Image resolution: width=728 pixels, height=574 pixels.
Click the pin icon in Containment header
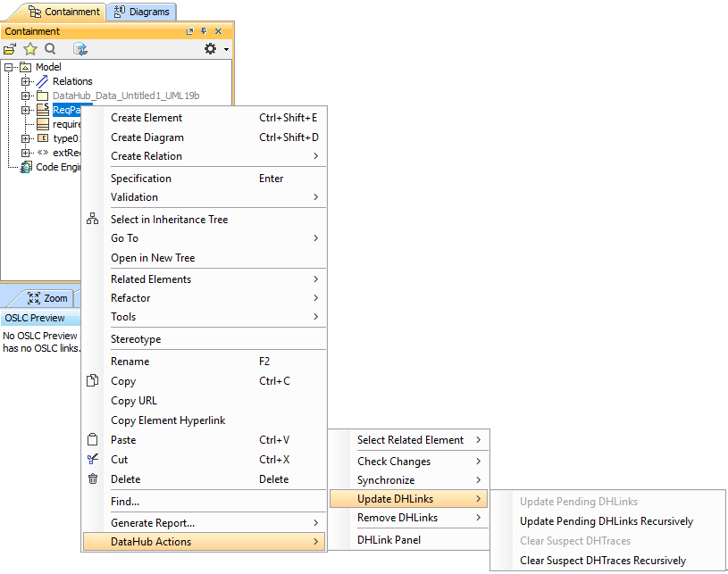(204, 31)
